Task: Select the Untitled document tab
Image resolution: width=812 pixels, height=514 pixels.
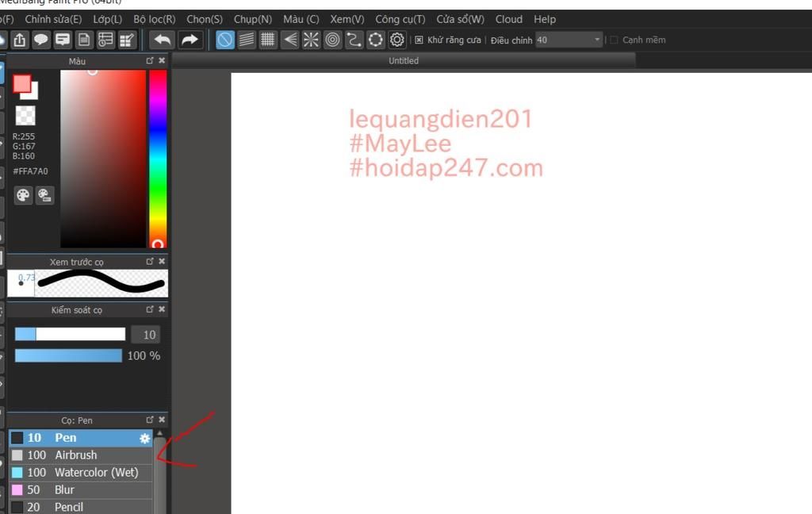Action: pos(404,60)
